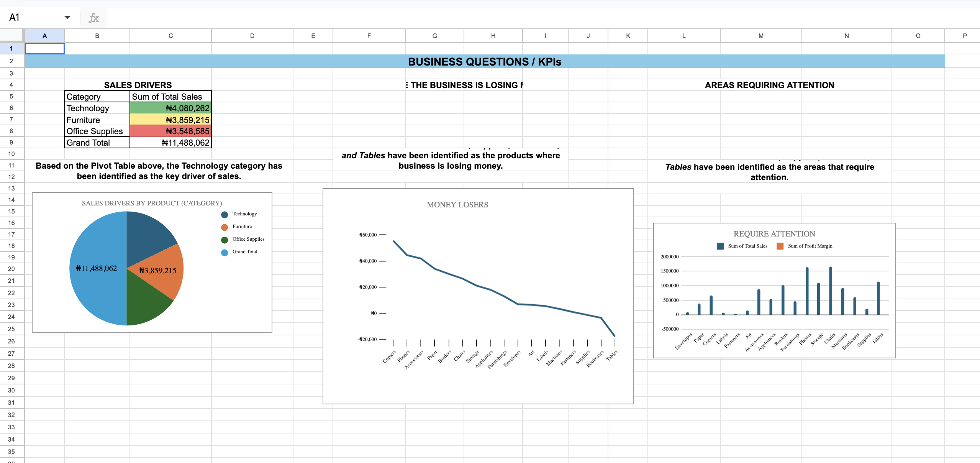Select column A header

44,36
